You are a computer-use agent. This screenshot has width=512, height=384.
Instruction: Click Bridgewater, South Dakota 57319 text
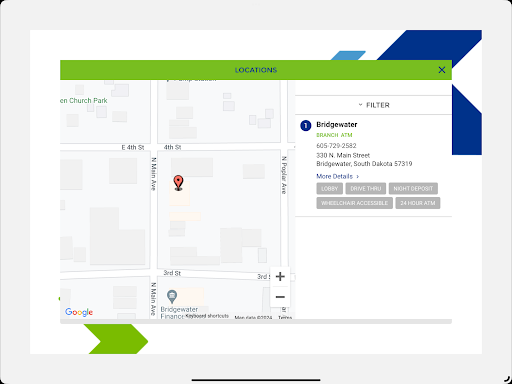click(364, 164)
